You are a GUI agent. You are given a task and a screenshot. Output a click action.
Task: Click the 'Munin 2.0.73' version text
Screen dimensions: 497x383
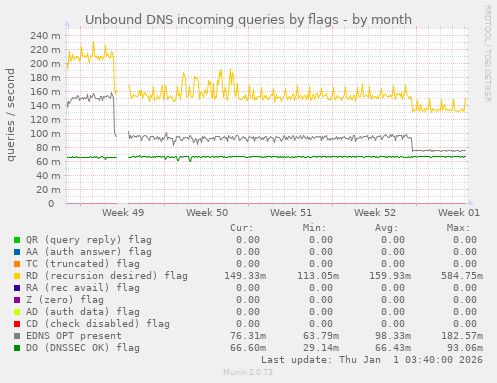click(x=248, y=372)
